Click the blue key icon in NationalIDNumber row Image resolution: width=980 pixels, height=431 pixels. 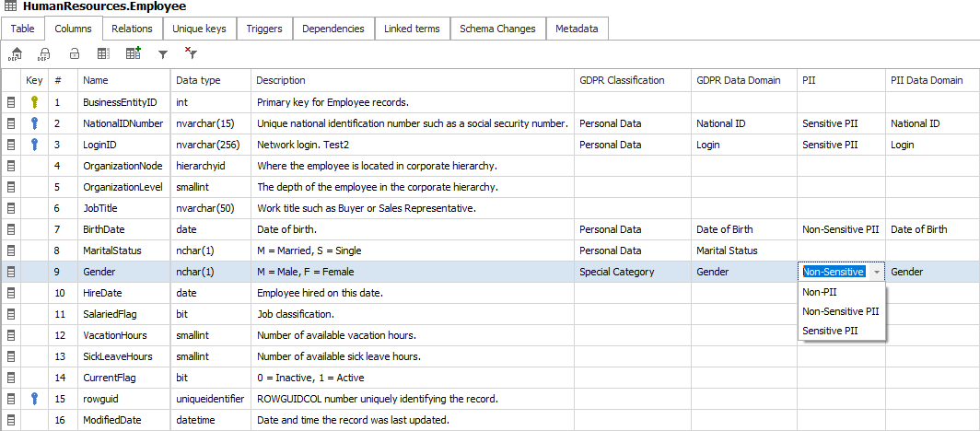click(35, 123)
